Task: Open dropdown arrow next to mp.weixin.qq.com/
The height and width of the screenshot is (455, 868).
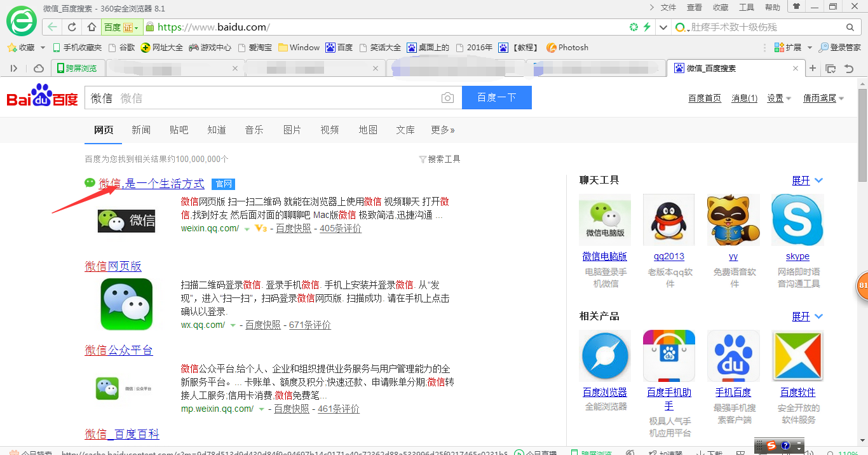Action: coord(261,409)
